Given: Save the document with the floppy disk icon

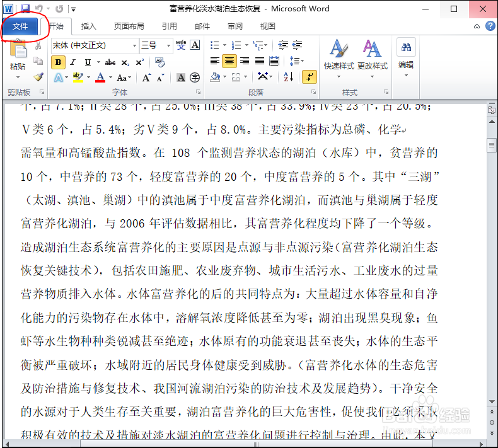Looking at the screenshot, I should pyautogui.click(x=25, y=9).
